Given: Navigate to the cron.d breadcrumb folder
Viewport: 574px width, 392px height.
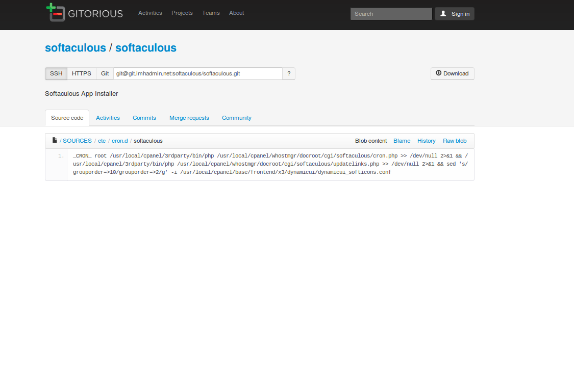Looking at the screenshot, I should pyautogui.click(x=120, y=141).
